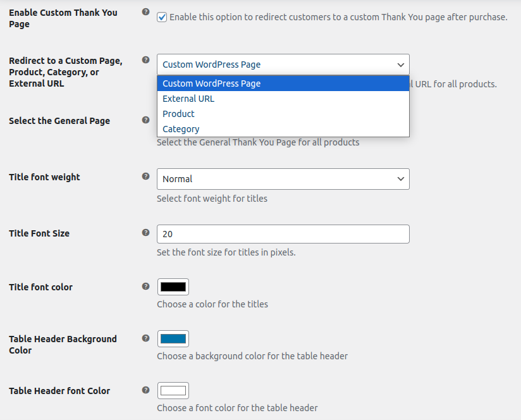The width and height of the screenshot is (521, 420).
Task: Click help icon next to Select the General Page
Action: pos(146,120)
